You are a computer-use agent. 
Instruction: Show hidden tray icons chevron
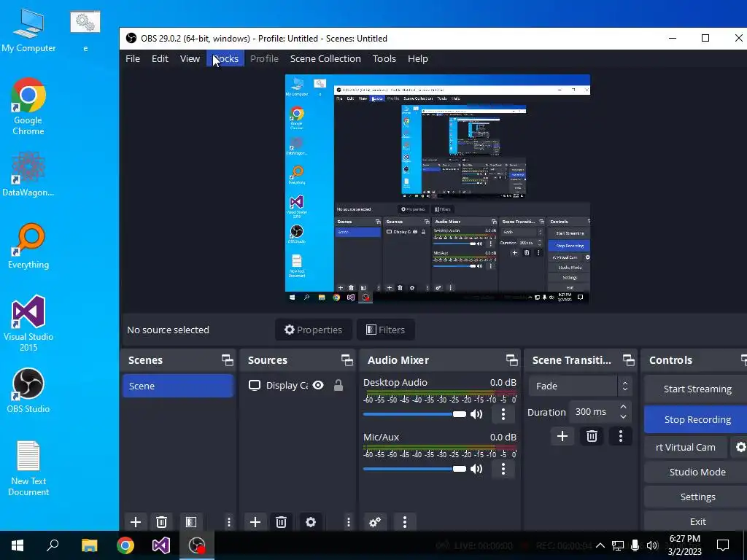[600, 545]
